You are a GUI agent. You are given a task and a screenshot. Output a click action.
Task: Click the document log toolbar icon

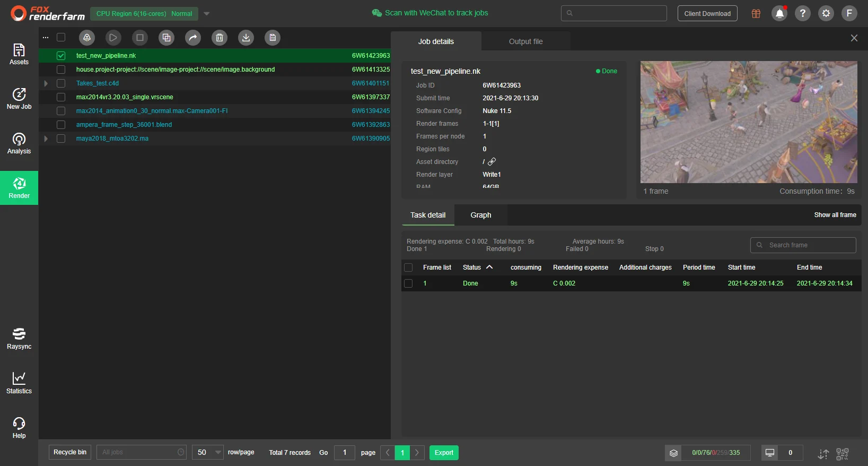[x=273, y=38]
